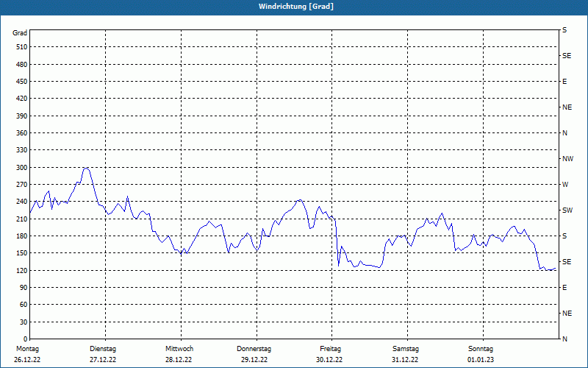Select the date 30.12.22

[329, 360]
